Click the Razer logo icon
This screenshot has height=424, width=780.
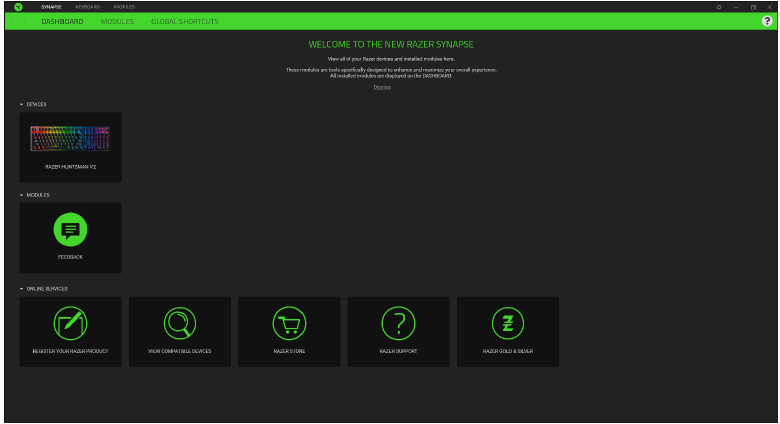point(18,7)
